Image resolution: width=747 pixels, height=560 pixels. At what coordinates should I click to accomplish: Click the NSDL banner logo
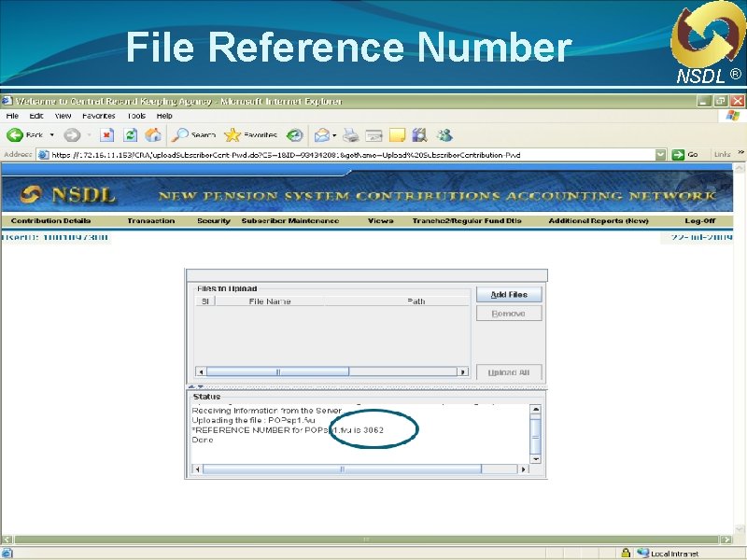67,195
